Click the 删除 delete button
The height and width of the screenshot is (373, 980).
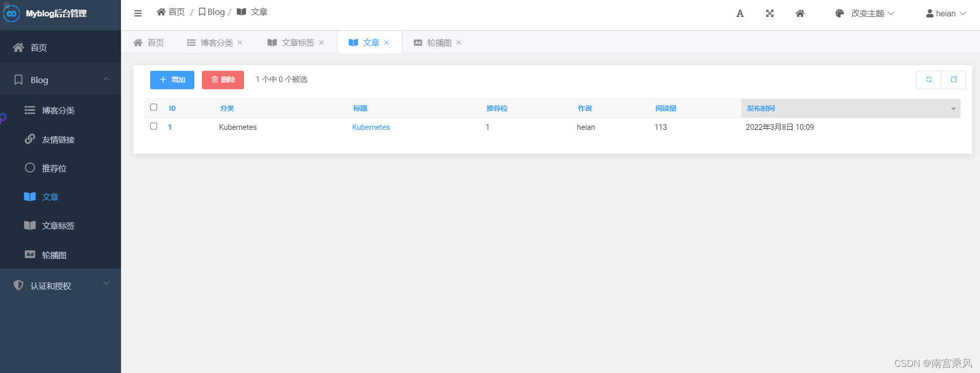pyautogui.click(x=223, y=80)
